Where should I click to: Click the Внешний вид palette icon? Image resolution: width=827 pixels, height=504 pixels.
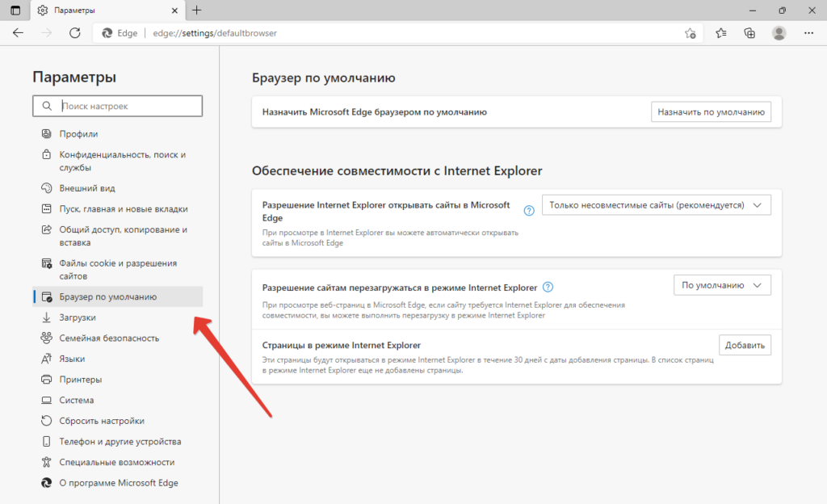(x=46, y=187)
